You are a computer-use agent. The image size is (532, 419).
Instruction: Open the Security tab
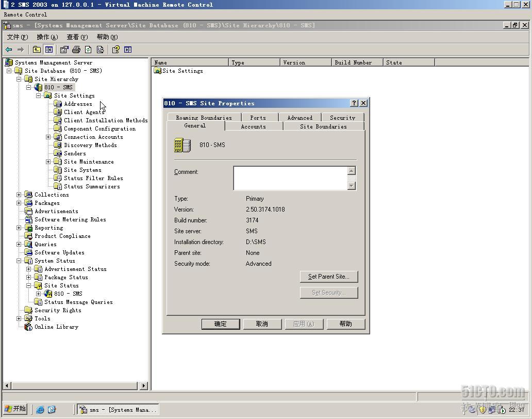[x=343, y=118]
